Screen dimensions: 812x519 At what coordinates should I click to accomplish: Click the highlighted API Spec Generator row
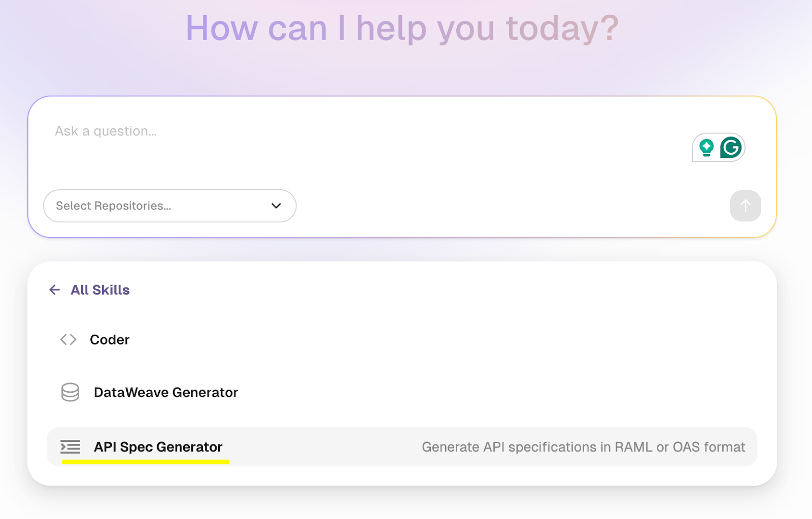click(x=355, y=446)
